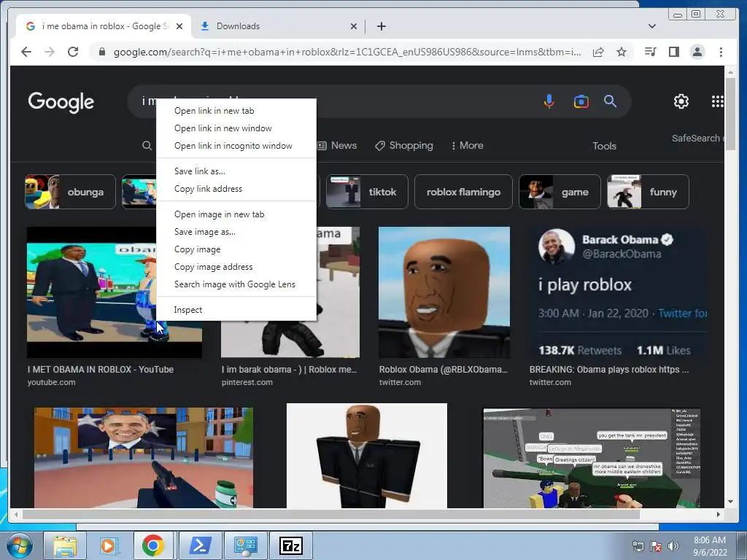Screen dimensions: 747x560
Task: Filter by the funny chip
Action: click(x=648, y=192)
